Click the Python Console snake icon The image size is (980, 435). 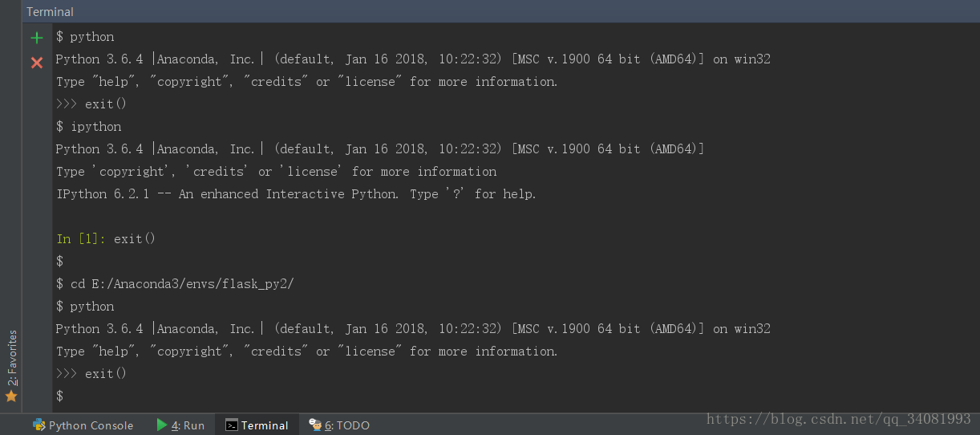tap(38, 425)
